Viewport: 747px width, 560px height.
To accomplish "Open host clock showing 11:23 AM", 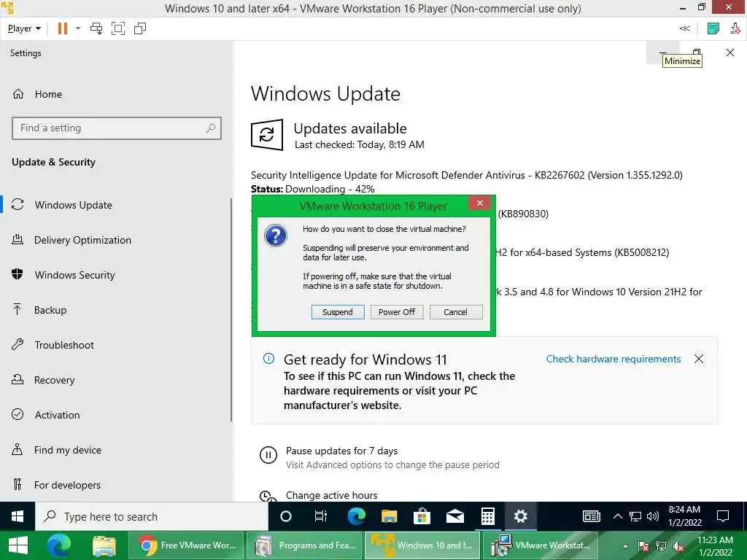I will click(715, 546).
